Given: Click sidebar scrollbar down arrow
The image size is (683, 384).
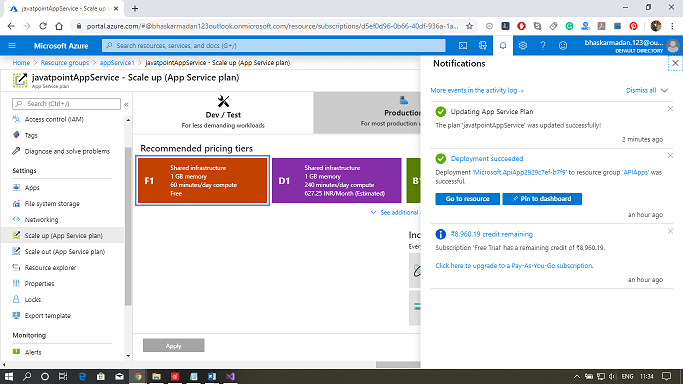Looking at the screenshot, I should click(x=128, y=356).
